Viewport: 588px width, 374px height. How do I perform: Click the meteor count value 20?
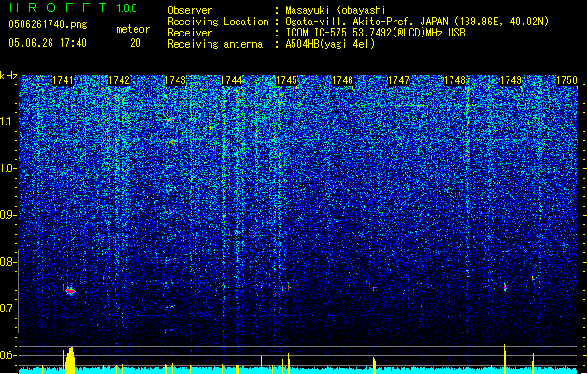click(x=136, y=43)
